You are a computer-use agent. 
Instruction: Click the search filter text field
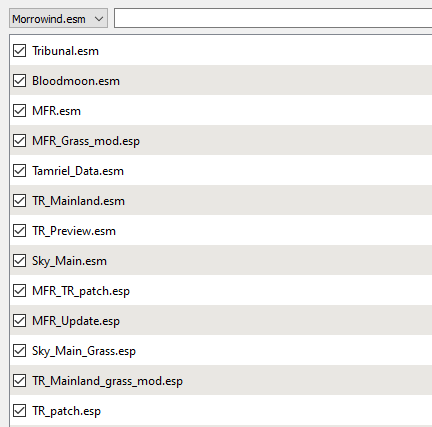pos(273,18)
